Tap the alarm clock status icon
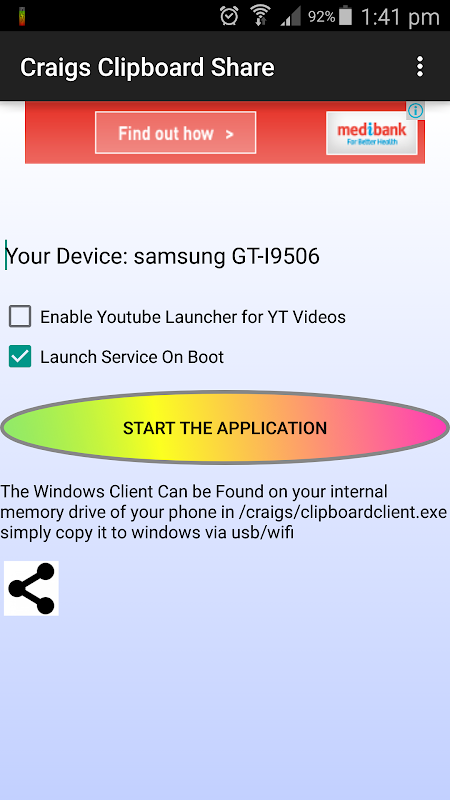Screen dimensions: 450x800 pyautogui.click(x=229, y=16)
